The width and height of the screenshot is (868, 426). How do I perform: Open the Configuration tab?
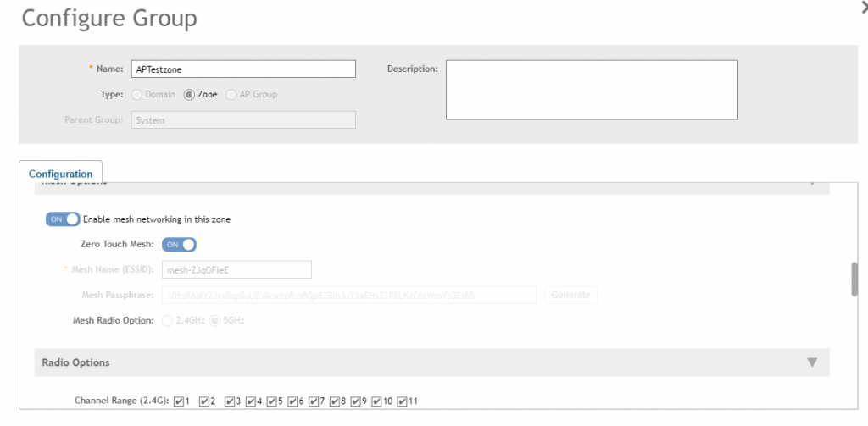click(61, 174)
